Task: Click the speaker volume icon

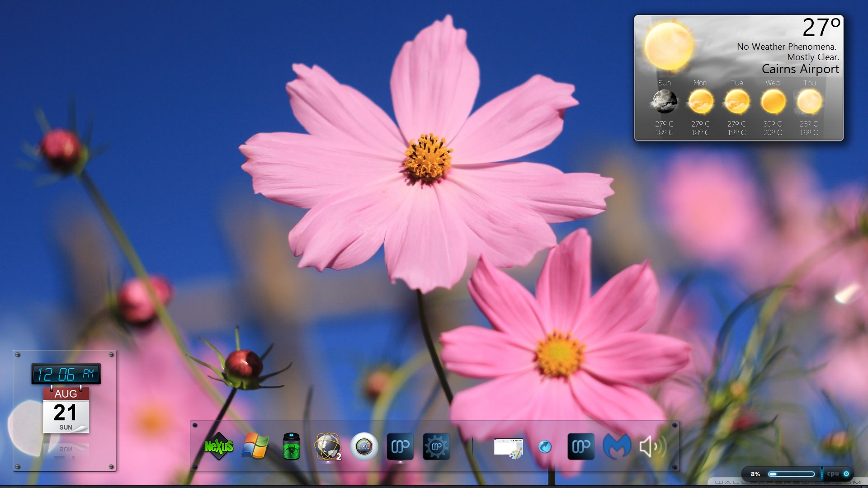Action: pos(652,446)
